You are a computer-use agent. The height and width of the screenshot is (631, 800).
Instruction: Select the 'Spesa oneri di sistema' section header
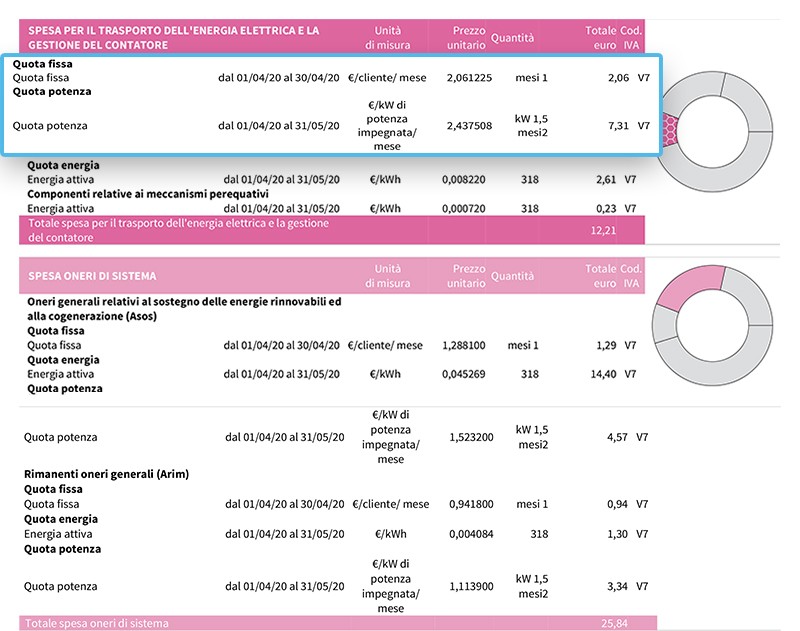[x=92, y=275]
